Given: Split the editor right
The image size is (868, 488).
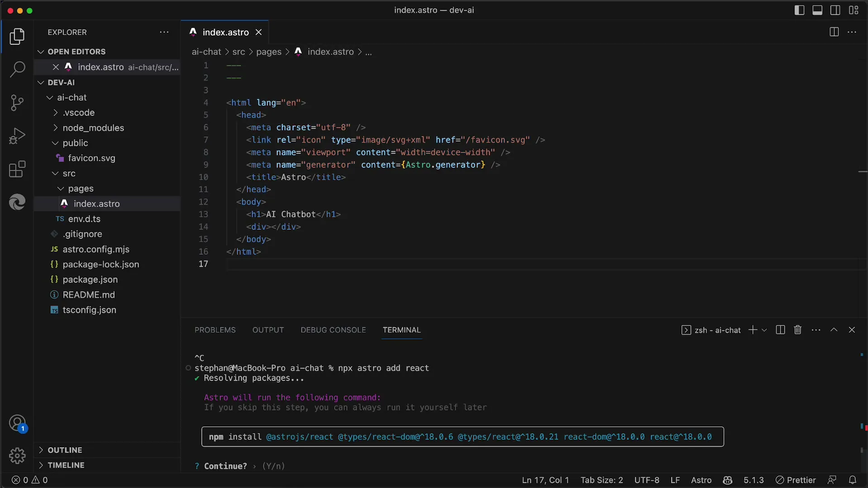Looking at the screenshot, I should 834,32.
